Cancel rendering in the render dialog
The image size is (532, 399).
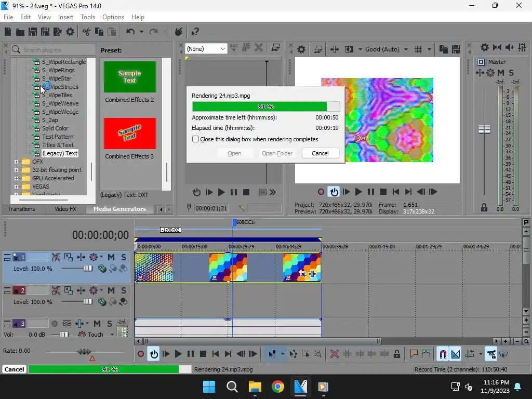[x=320, y=153]
